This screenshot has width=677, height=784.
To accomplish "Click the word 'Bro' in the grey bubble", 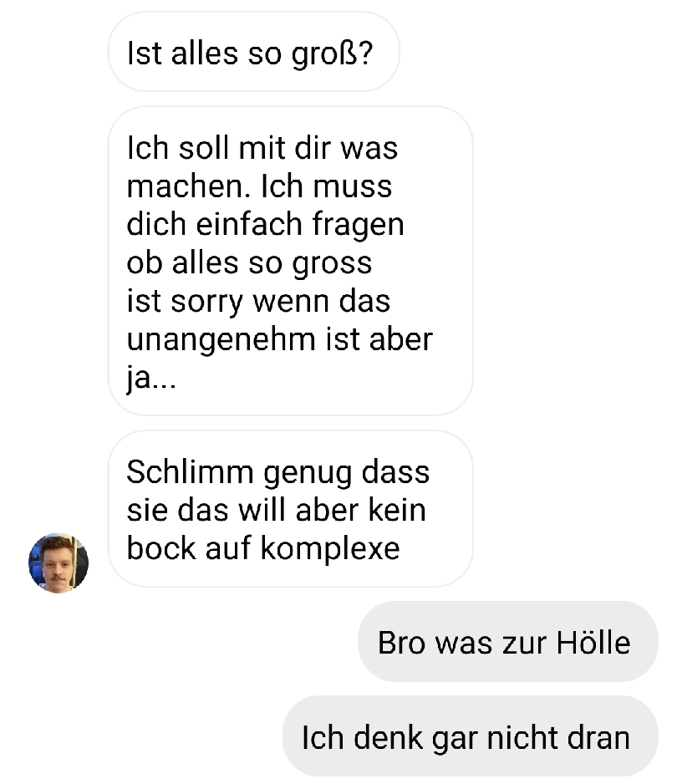I will click(401, 643).
